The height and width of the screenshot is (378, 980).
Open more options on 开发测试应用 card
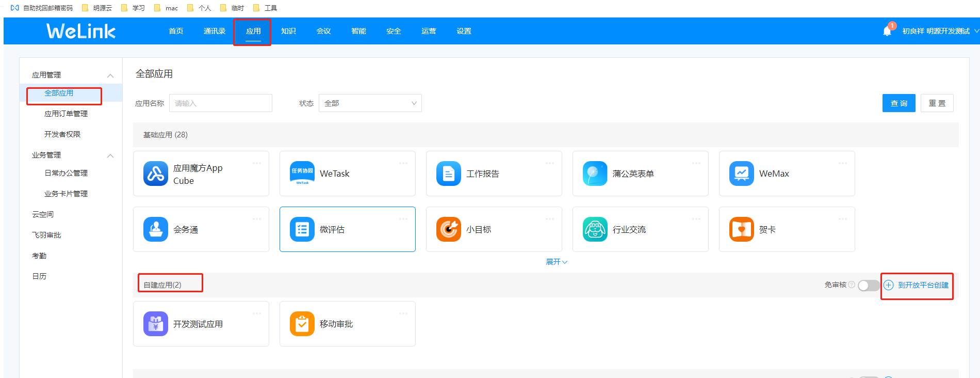tap(257, 313)
